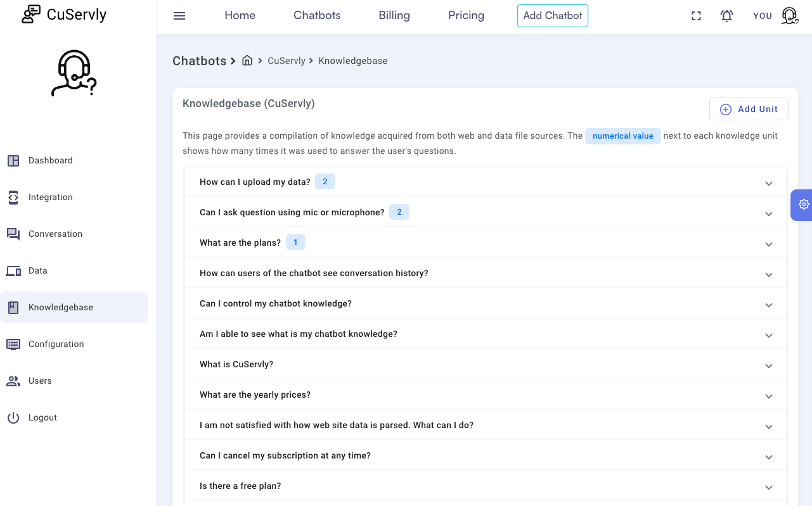The height and width of the screenshot is (506, 812).
Task: Open Conversation in the sidebar
Action: [x=55, y=234]
